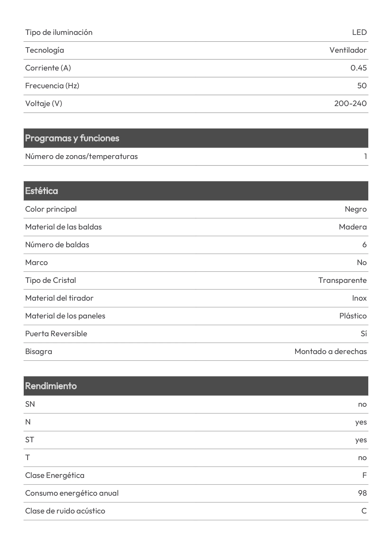Click the Material de las baldas label
The image size is (392, 555).
(63, 227)
